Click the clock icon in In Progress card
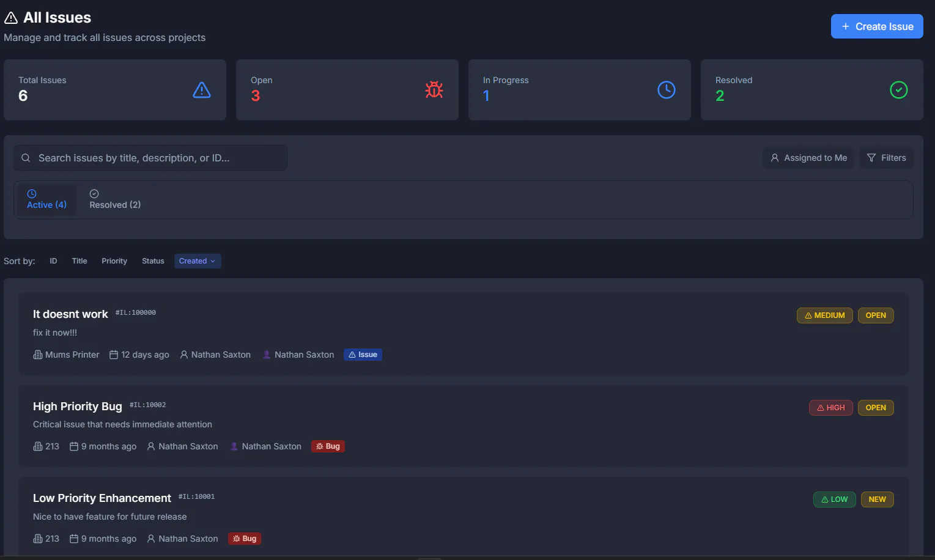This screenshot has height=560, width=935. 667,90
